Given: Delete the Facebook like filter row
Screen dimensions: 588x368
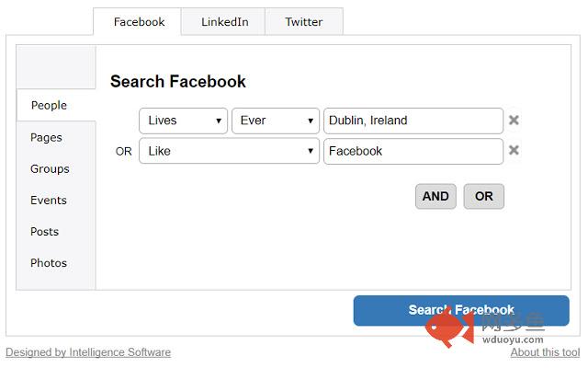Looking at the screenshot, I should click(514, 151).
